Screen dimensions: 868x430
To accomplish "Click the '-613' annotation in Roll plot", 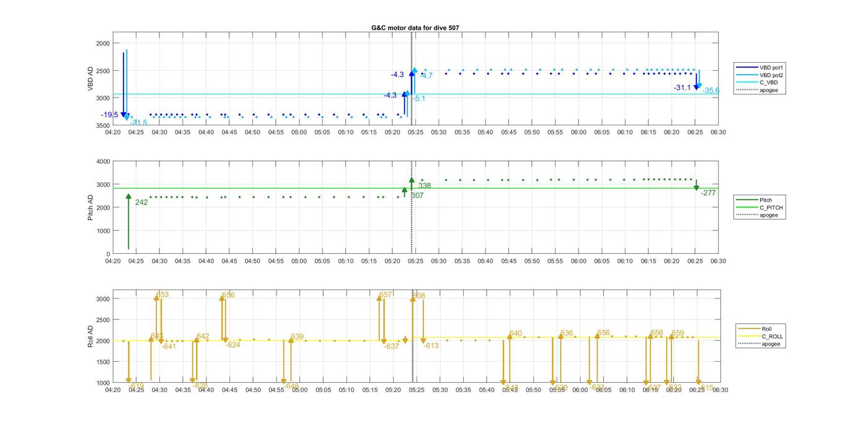I will click(x=431, y=346).
